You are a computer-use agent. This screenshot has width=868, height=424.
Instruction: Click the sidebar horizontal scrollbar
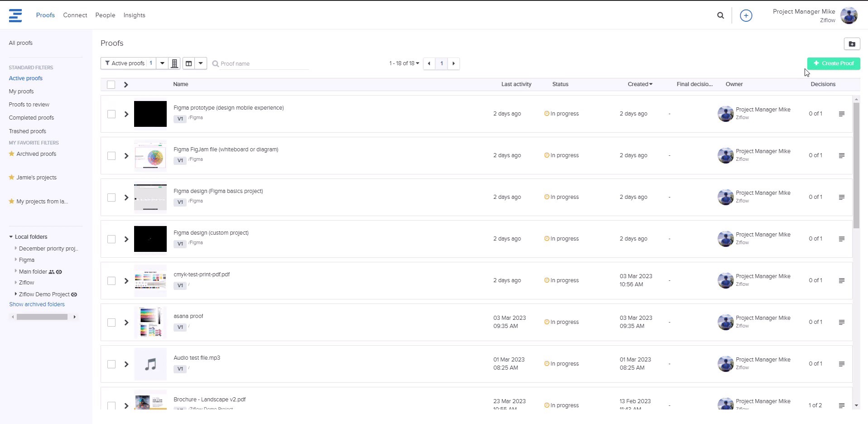tap(42, 317)
